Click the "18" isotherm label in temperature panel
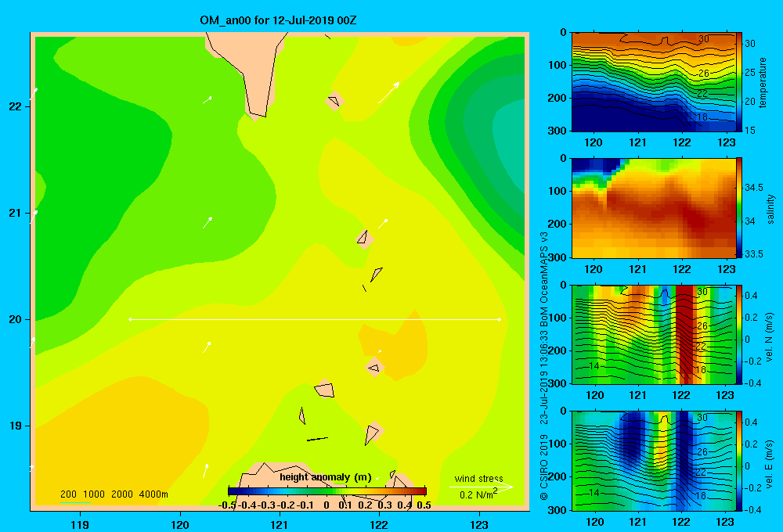 [702, 117]
